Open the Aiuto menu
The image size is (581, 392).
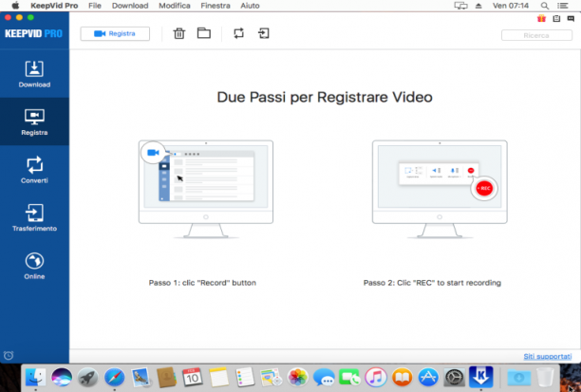tap(250, 6)
